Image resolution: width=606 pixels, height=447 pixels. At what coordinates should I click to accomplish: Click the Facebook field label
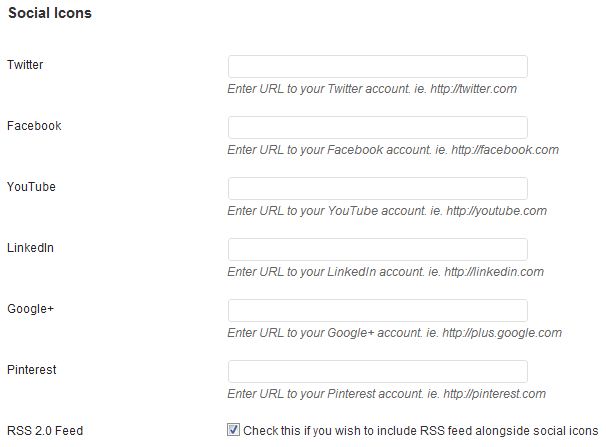[x=34, y=126]
